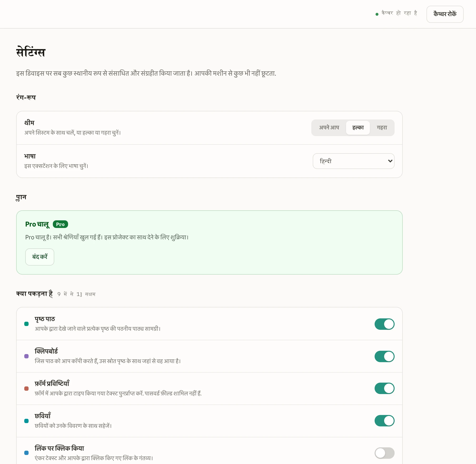
Task: Select the गहरा theme option
Action: click(x=382, y=128)
